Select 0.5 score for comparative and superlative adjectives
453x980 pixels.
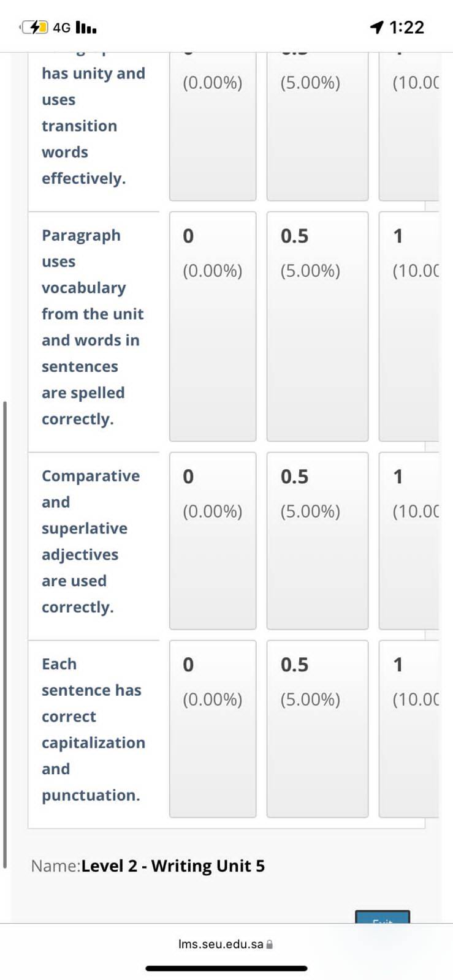(x=318, y=540)
